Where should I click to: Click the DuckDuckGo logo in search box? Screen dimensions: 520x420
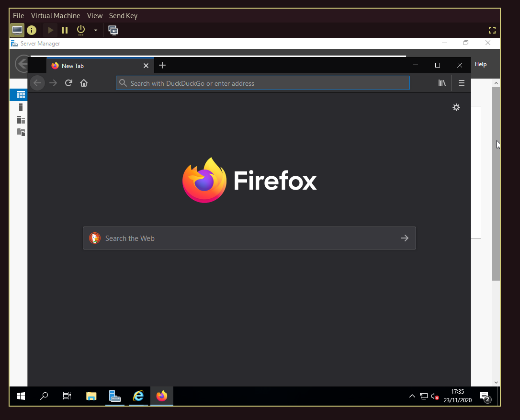95,238
